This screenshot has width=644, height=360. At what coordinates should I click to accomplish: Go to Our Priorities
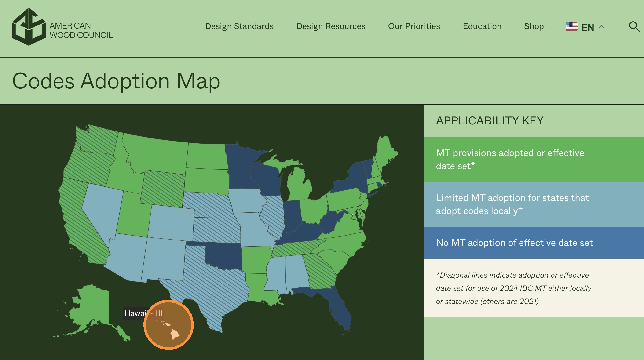pyautogui.click(x=414, y=26)
